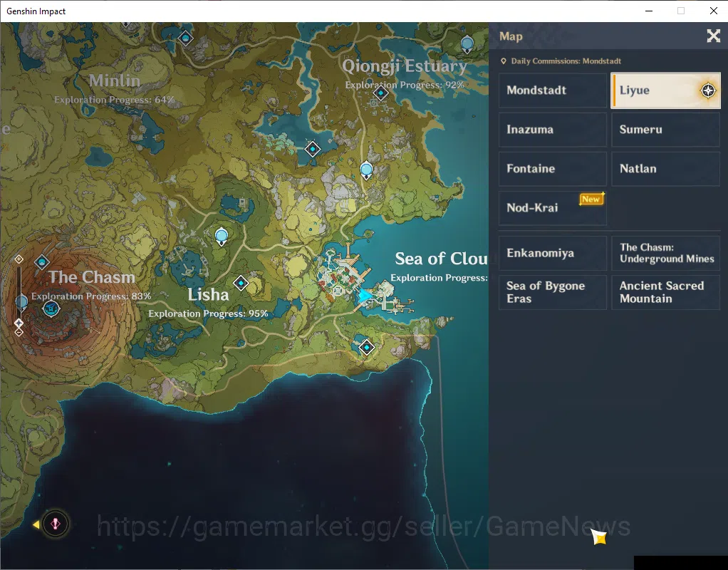
Task: Open the pink map pin button
Action: pyautogui.click(x=56, y=524)
